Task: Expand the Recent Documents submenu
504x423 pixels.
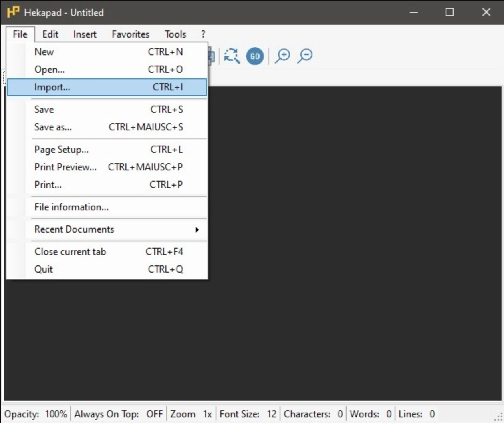Action: [107, 229]
